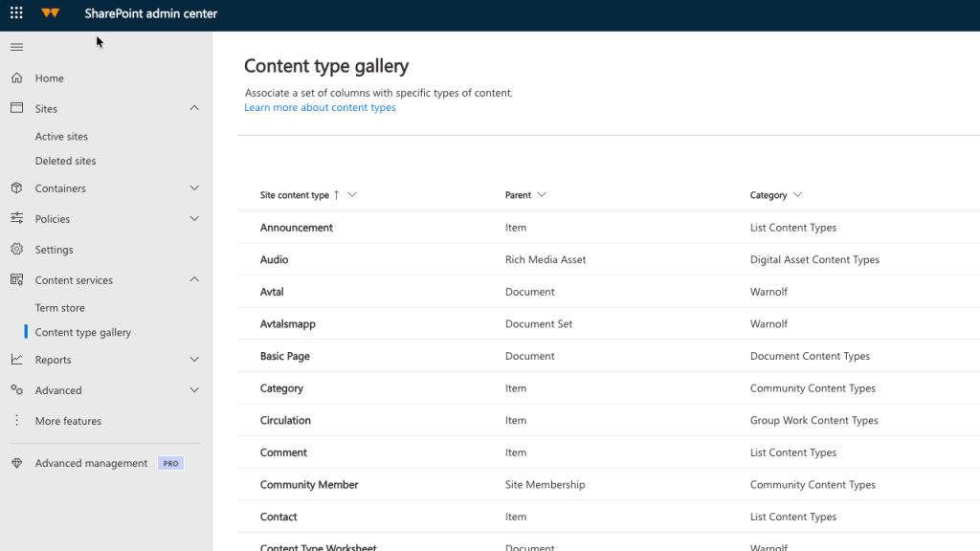
Task: Click the Policies icon in sidebar
Action: pos(16,218)
